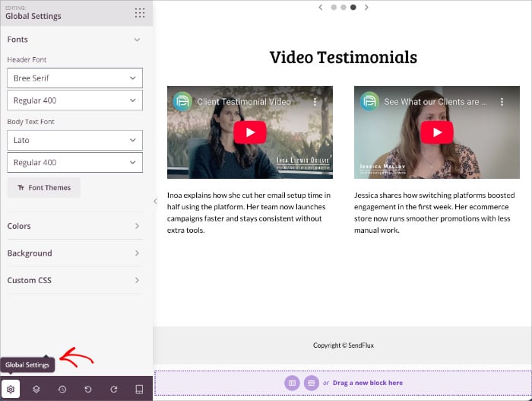Open the Layout Navigation layers icon
The width and height of the screenshot is (532, 401).
36,389
